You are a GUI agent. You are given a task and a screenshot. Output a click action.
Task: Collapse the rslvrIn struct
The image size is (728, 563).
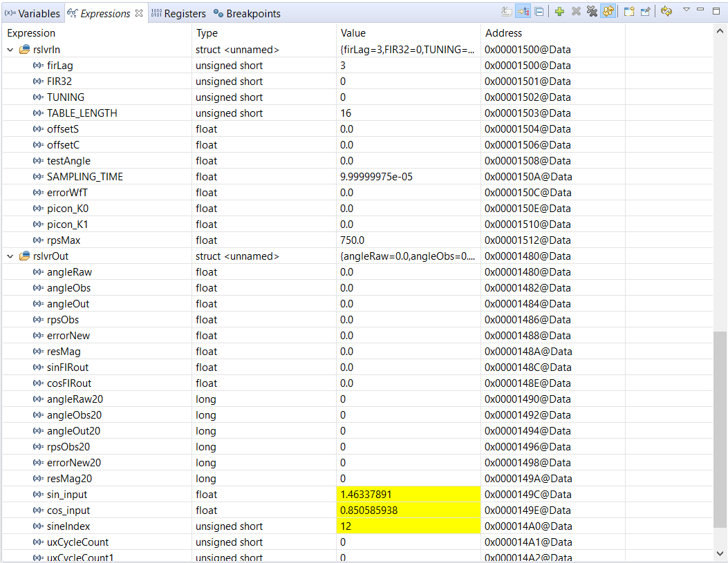(x=9, y=49)
